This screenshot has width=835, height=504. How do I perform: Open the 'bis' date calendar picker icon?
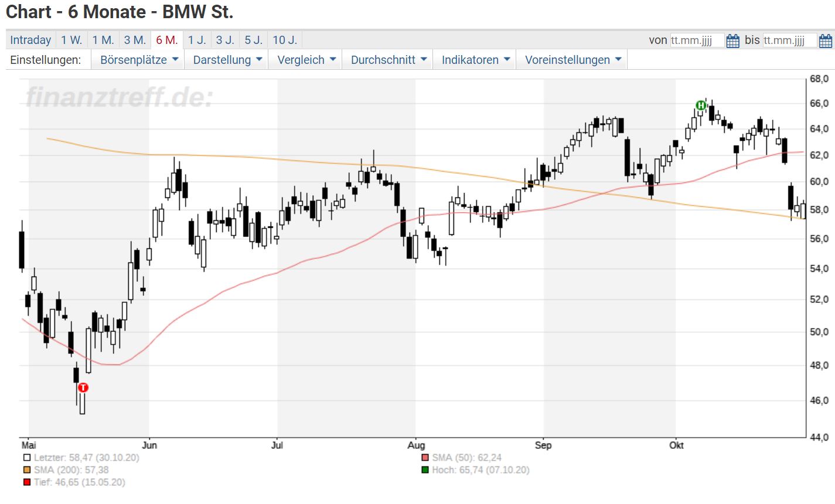click(x=825, y=40)
